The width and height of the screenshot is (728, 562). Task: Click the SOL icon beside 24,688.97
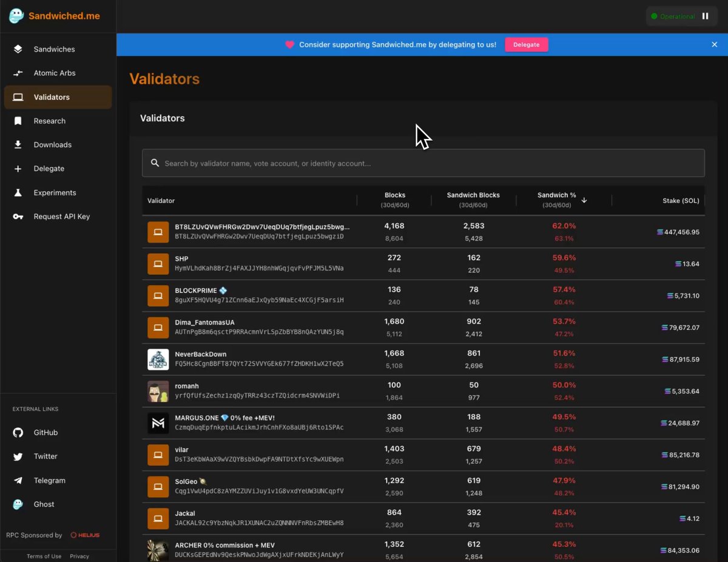664,423
